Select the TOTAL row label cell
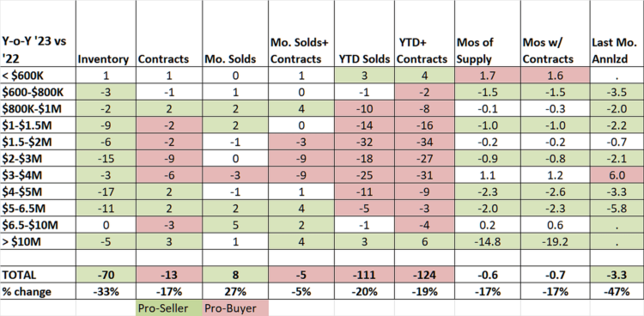Screen dimensions: 644x316 38,275
